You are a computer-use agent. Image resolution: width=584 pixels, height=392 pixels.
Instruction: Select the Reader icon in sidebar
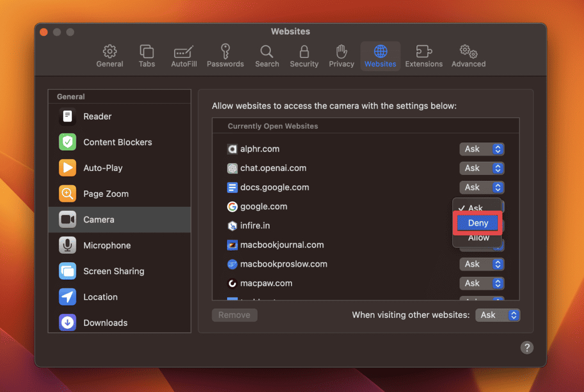tap(67, 116)
